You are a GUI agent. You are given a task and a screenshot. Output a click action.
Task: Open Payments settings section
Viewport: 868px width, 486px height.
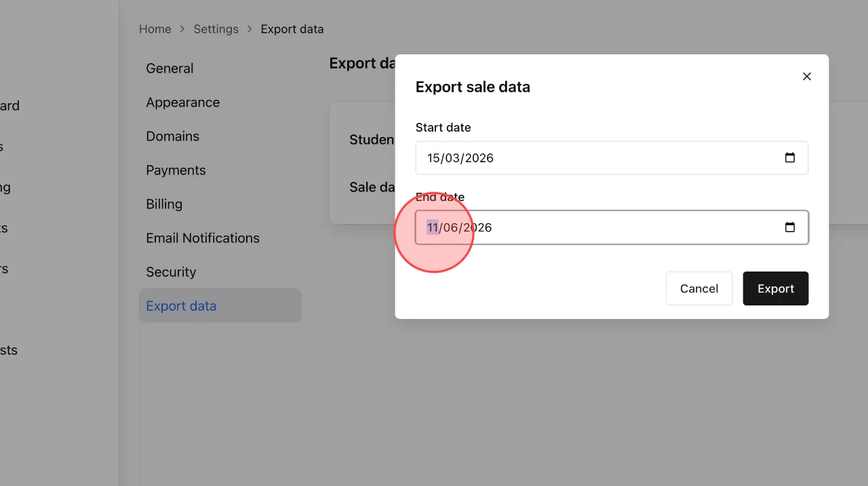(x=220, y=170)
